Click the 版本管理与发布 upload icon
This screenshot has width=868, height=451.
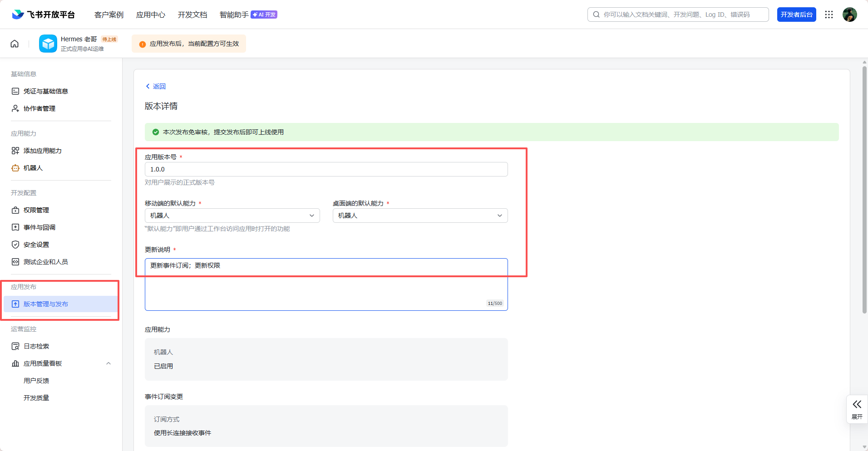(15, 304)
